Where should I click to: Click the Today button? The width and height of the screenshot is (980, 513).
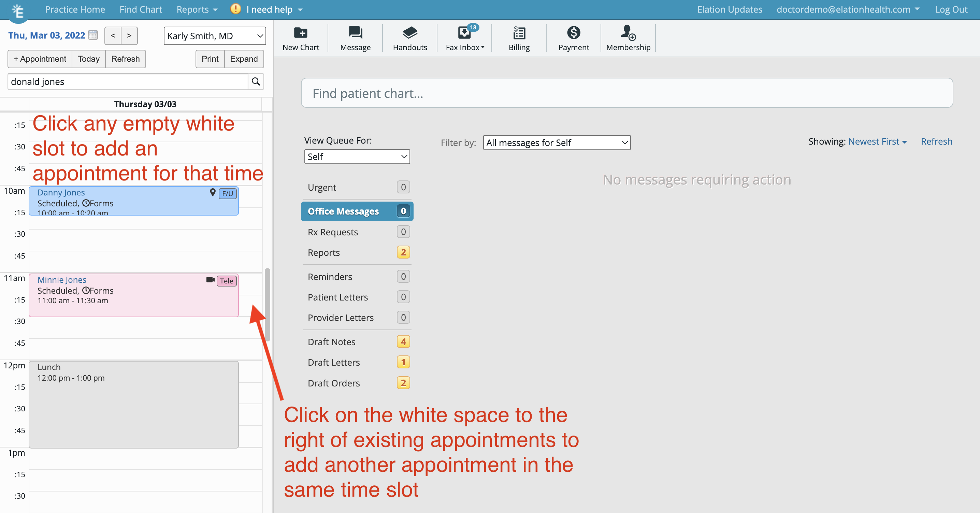click(88, 58)
